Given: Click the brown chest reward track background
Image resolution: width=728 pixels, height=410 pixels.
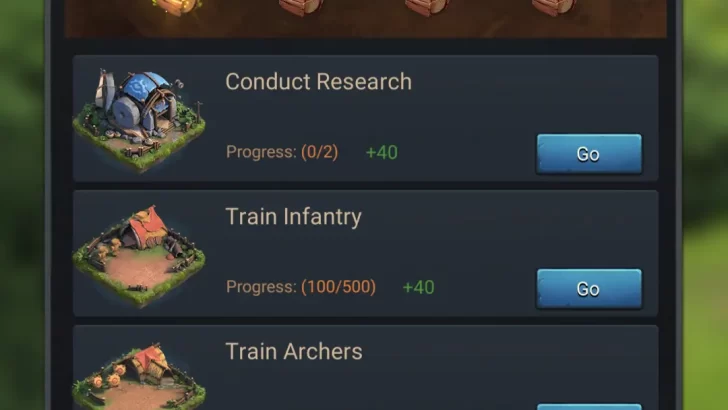Looking at the screenshot, I should click(x=365, y=26).
